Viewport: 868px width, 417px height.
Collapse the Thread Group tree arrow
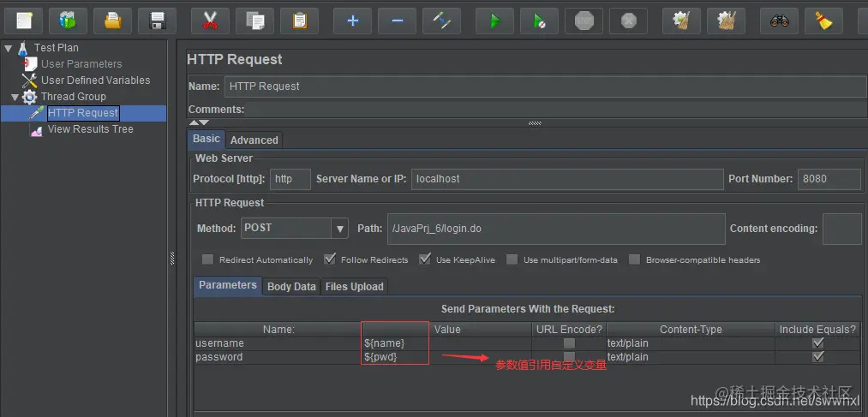(x=15, y=98)
